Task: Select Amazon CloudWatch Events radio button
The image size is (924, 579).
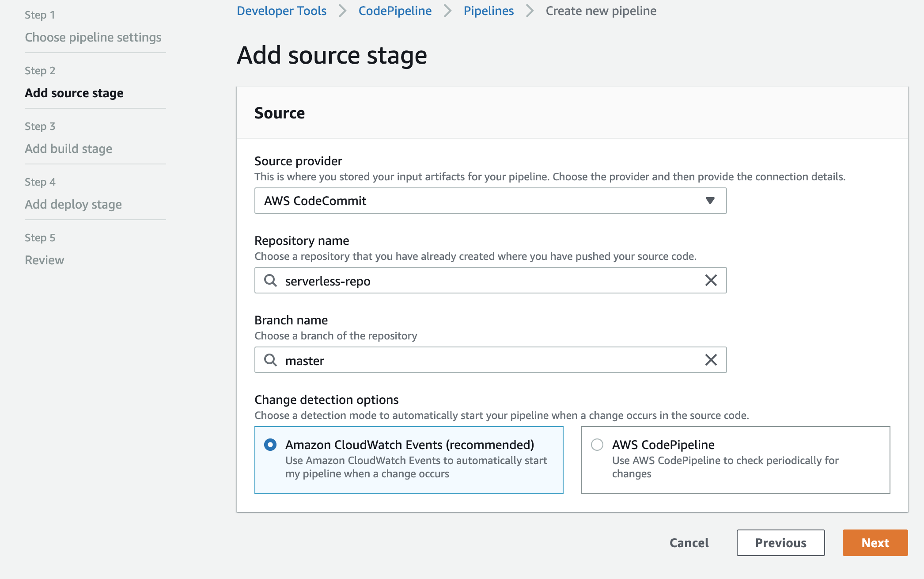Action: point(270,445)
